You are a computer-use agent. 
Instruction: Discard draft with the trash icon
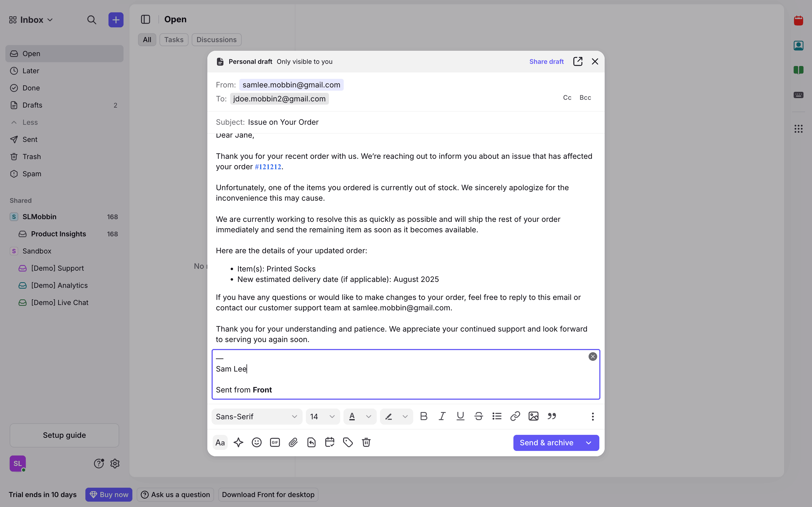[366, 442]
